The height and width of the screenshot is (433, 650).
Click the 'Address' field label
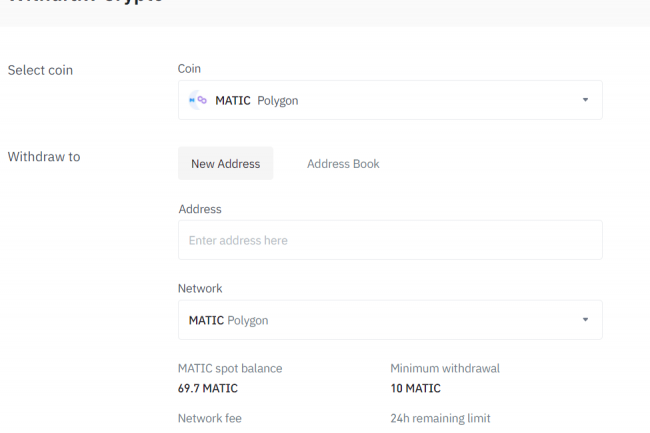click(200, 209)
